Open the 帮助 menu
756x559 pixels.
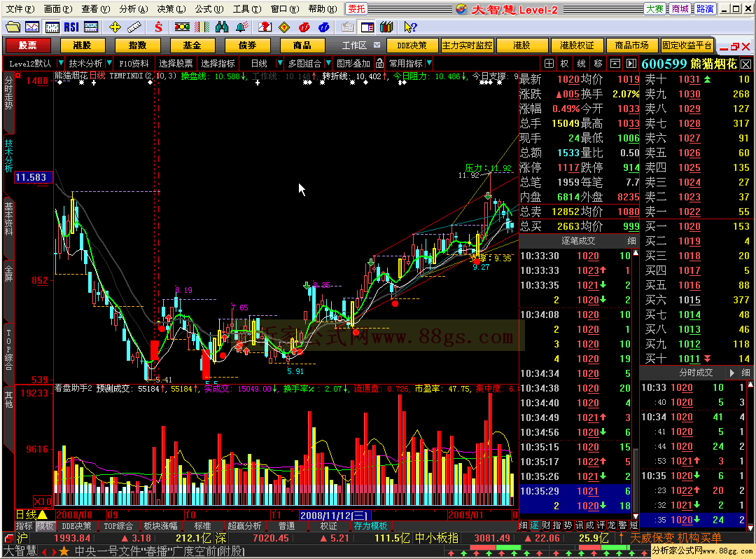(323, 8)
